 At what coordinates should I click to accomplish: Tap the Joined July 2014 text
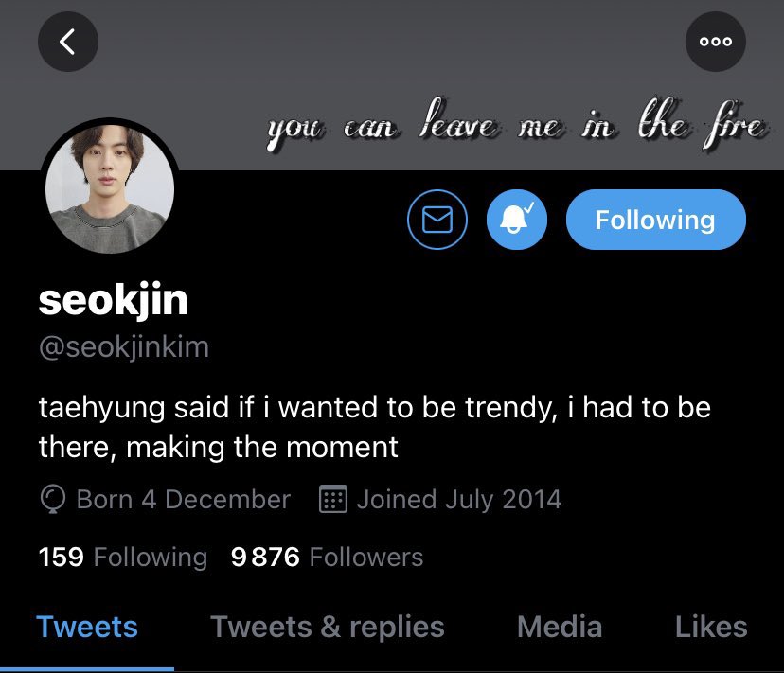pyautogui.click(x=459, y=500)
